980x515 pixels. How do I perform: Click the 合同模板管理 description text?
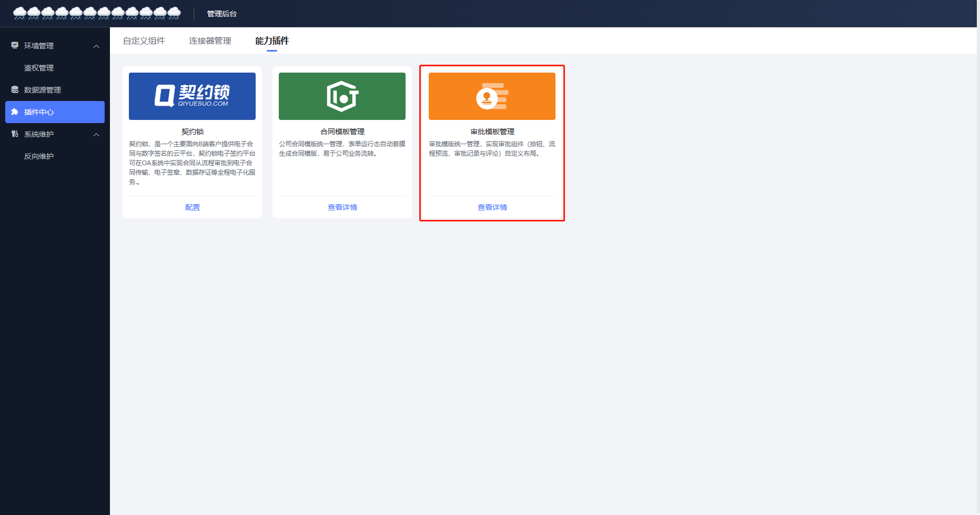pyautogui.click(x=342, y=148)
